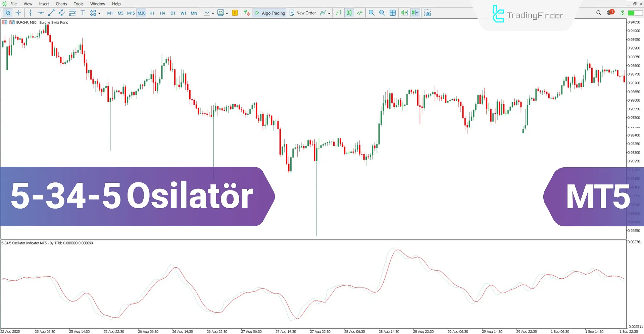
Task: Toggle Algo Trading on
Action: [270, 13]
